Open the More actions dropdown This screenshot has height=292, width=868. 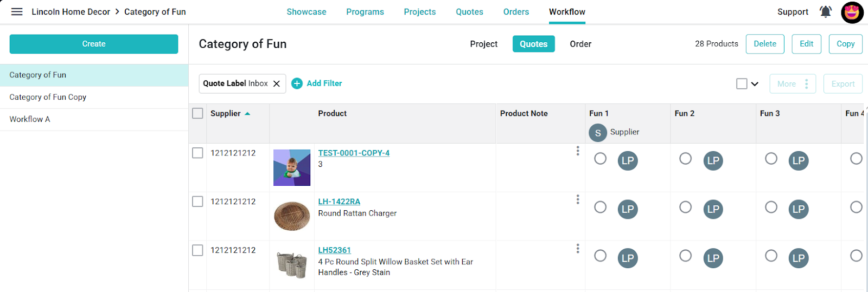coord(793,84)
